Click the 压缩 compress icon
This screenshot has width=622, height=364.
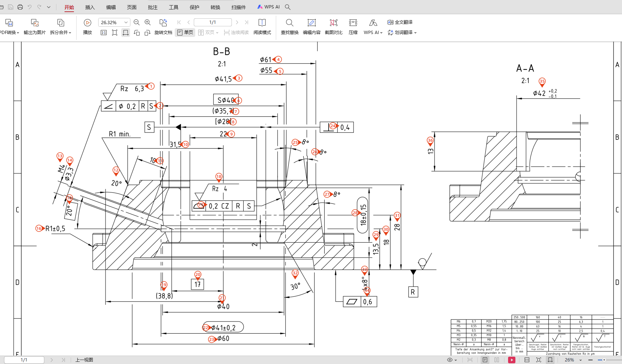pyautogui.click(x=353, y=27)
